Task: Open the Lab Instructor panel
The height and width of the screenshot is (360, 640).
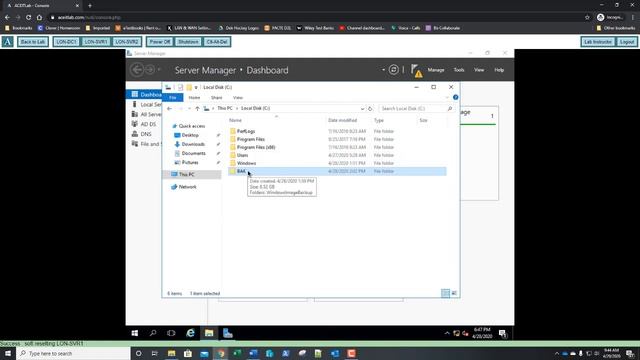Action: (x=598, y=42)
